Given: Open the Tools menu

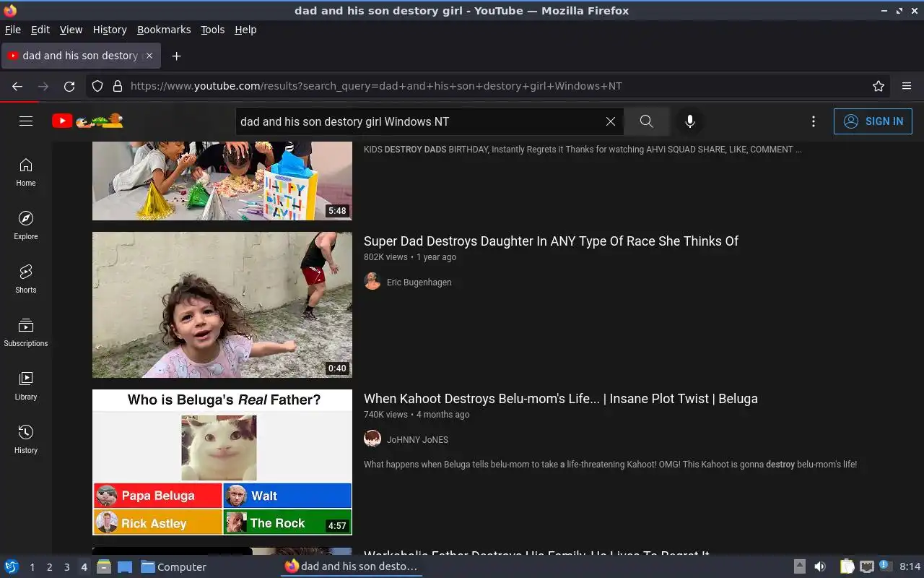Looking at the screenshot, I should (213, 30).
